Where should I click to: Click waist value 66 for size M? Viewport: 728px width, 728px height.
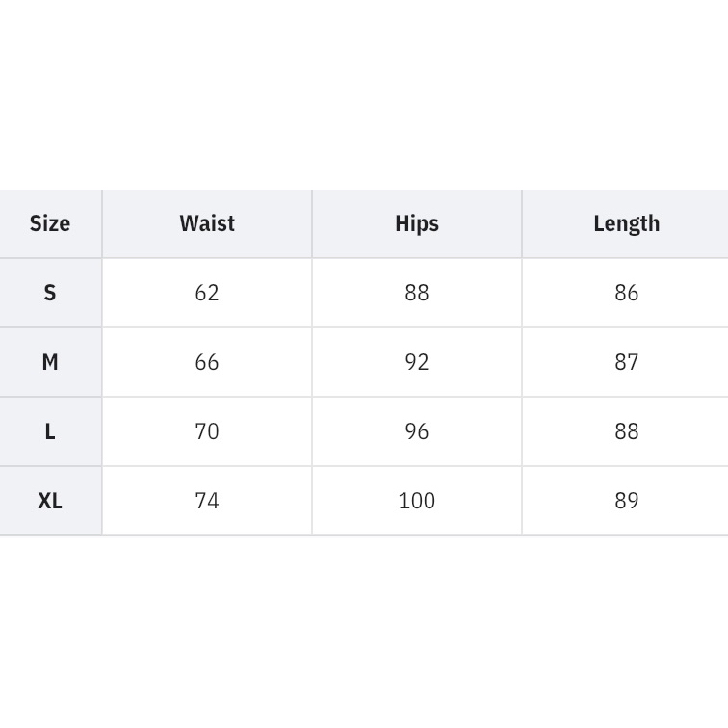(207, 362)
